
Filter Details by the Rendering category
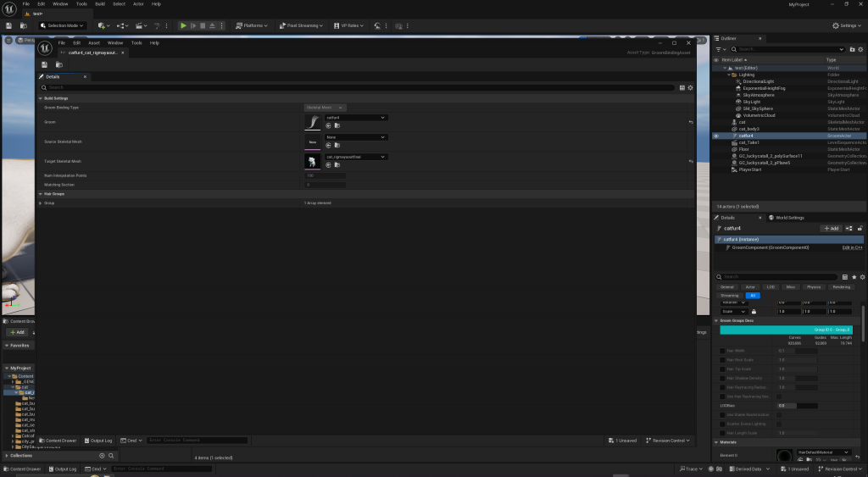tap(842, 286)
